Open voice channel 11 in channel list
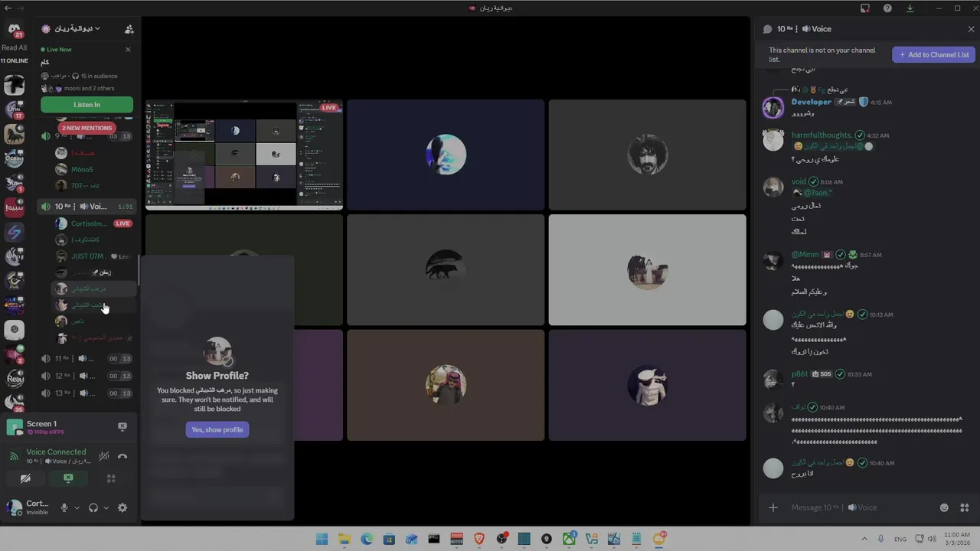This screenshot has width=980, height=551. point(87,358)
